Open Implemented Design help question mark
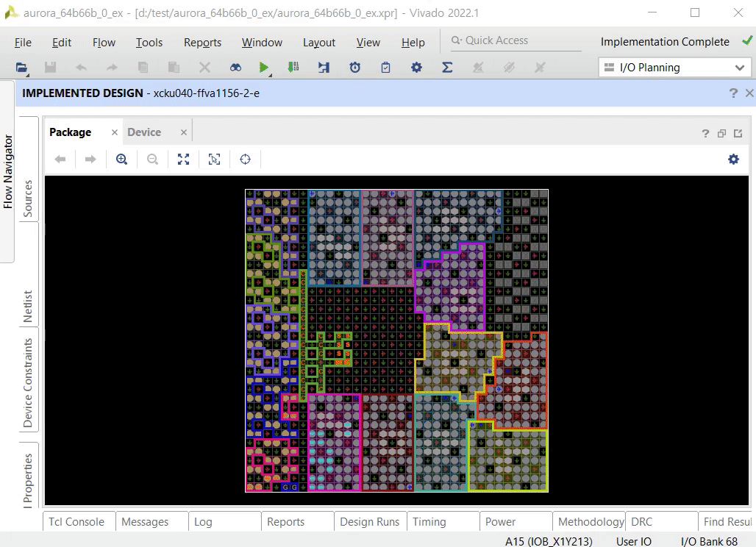Viewport: 756px width, 547px height. [733, 93]
